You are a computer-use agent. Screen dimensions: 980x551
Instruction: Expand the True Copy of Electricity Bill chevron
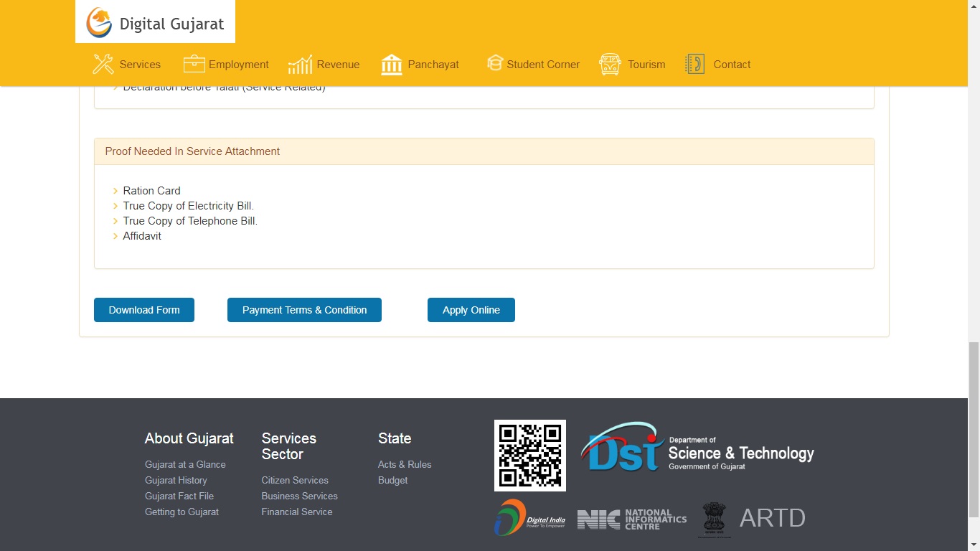click(116, 206)
